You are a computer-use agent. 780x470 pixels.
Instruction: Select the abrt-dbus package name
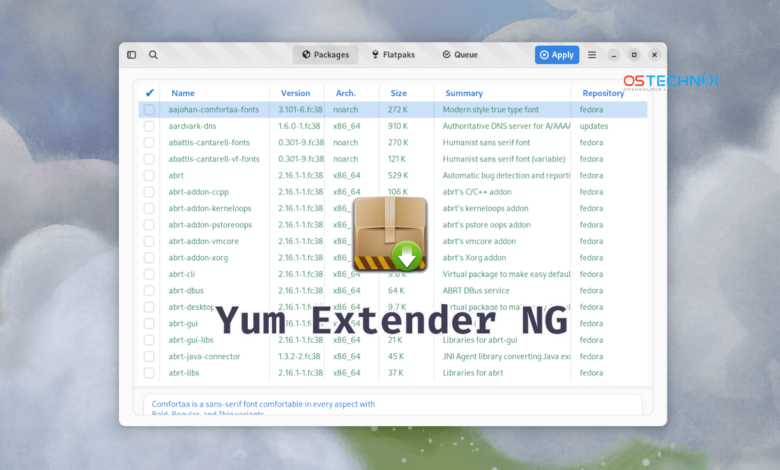point(186,290)
